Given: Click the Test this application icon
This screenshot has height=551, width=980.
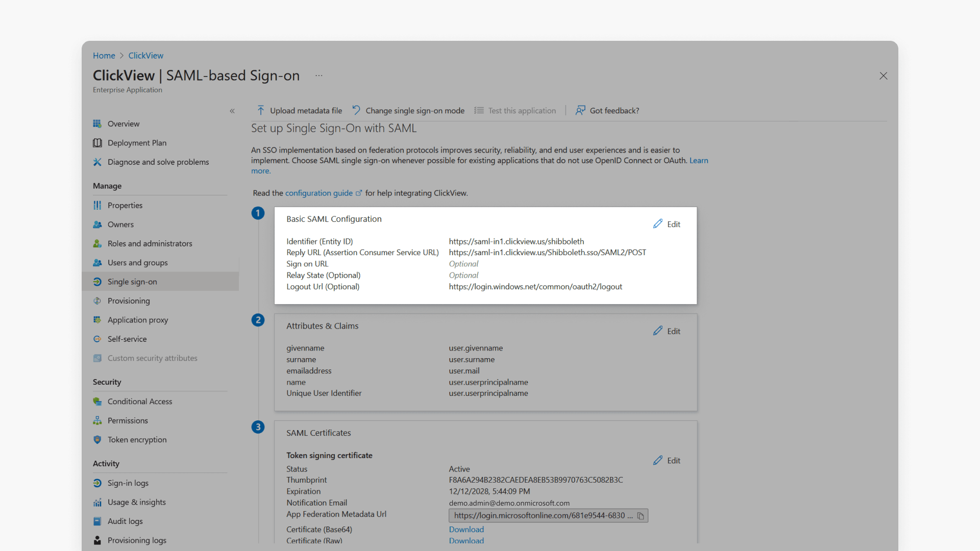Looking at the screenshot, I should coord(478,110).
